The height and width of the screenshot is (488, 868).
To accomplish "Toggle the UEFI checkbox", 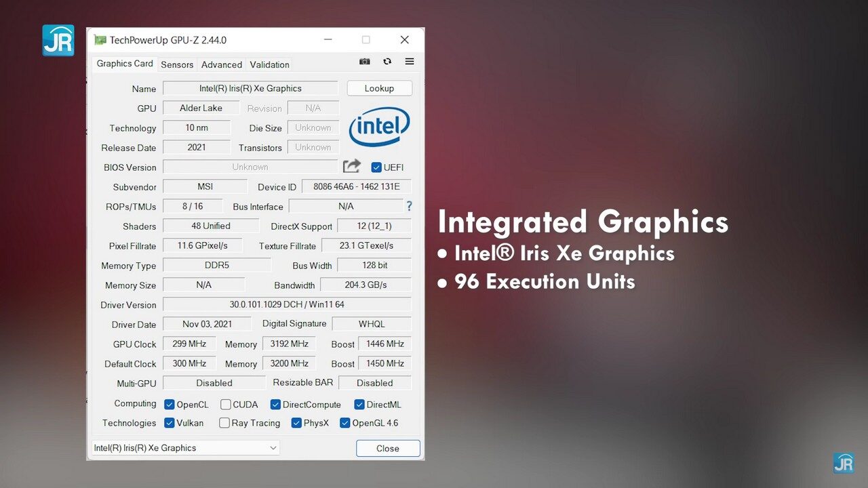I will point(376,167).
